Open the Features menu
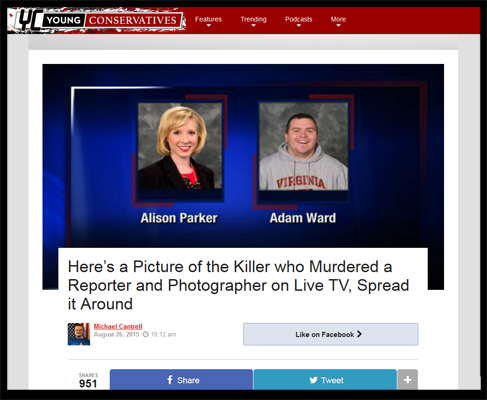Screen dimensions: 487x400 click(x=208, y=19)
